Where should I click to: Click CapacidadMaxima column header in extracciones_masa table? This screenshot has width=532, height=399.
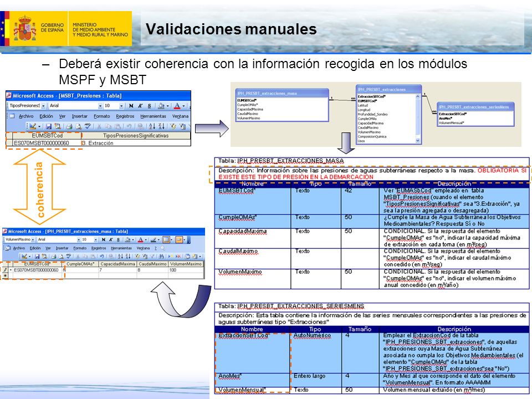point(117,264)
